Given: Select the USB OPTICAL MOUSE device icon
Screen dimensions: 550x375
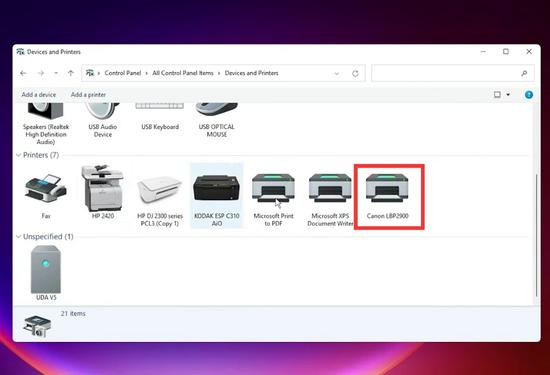Looking at the screenshot, I should (216, 109).
